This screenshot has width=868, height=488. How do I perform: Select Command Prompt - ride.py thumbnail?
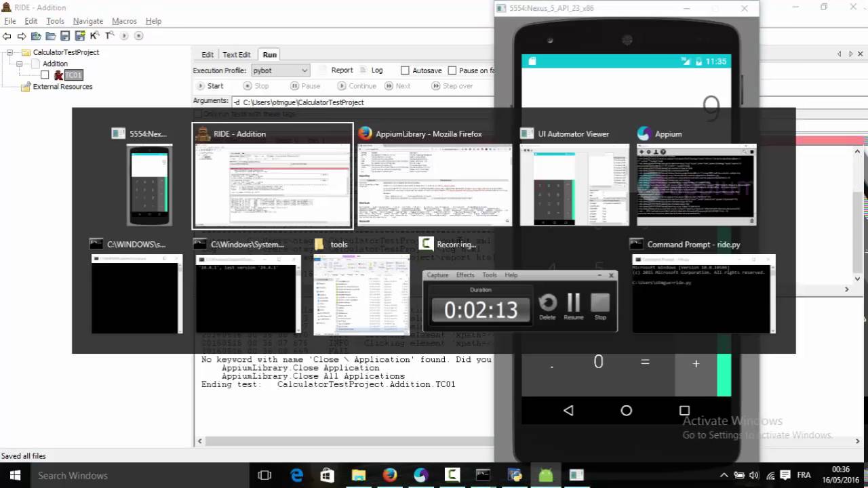click(x=703, y=293)
